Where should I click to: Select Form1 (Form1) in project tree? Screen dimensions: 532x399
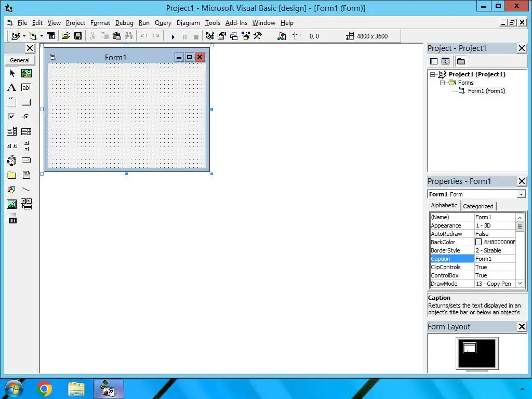pyautogui.click(x=486, y=91)
